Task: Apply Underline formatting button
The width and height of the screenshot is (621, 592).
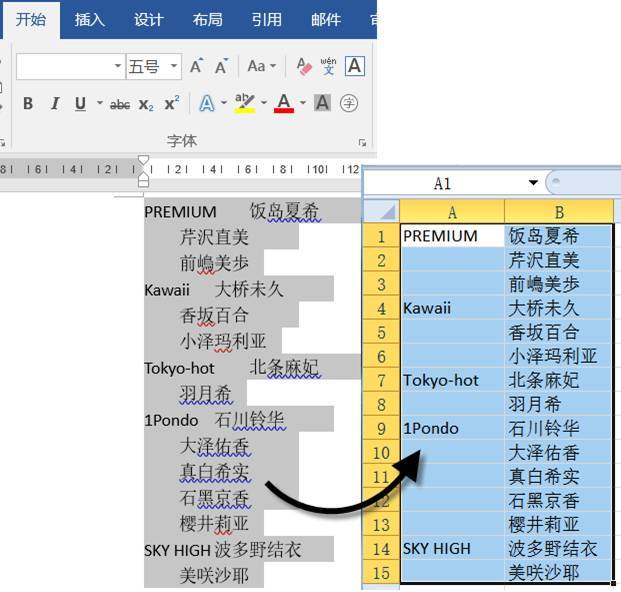Action: (80, 104)
